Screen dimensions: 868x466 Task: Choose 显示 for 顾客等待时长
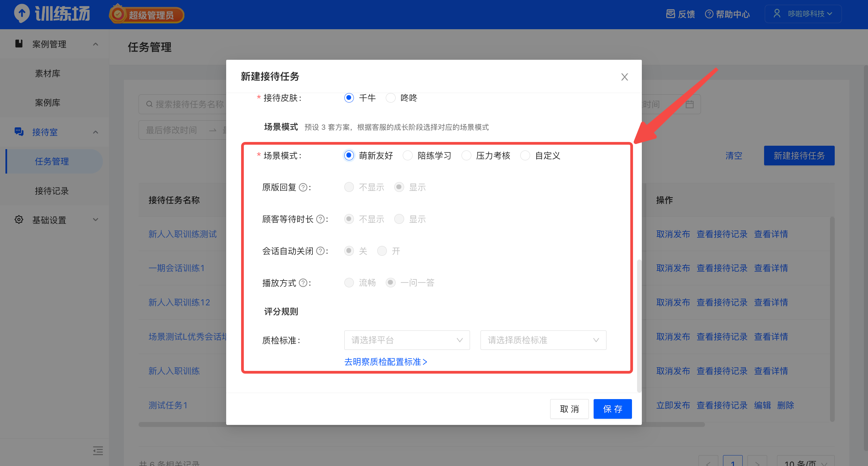(399, 219)
